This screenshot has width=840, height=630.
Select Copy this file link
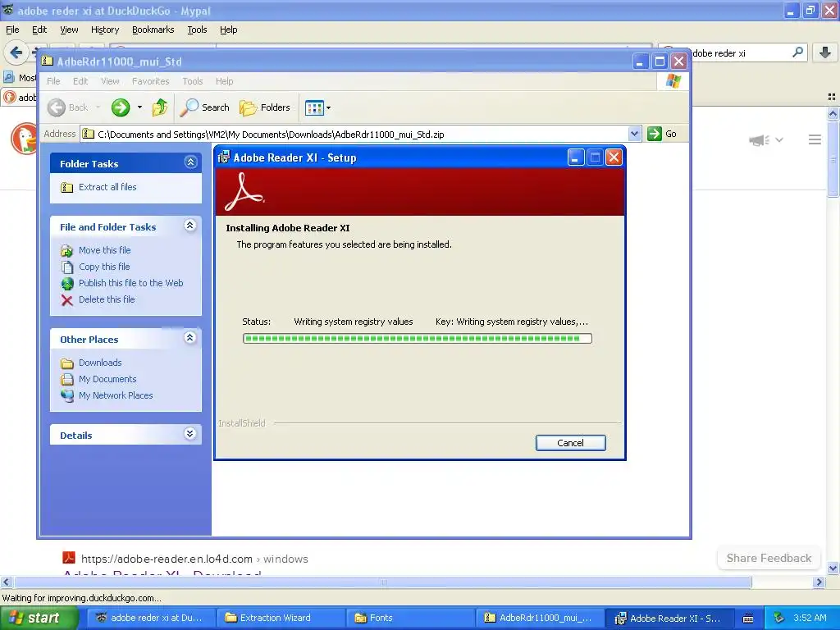point(104,267)
